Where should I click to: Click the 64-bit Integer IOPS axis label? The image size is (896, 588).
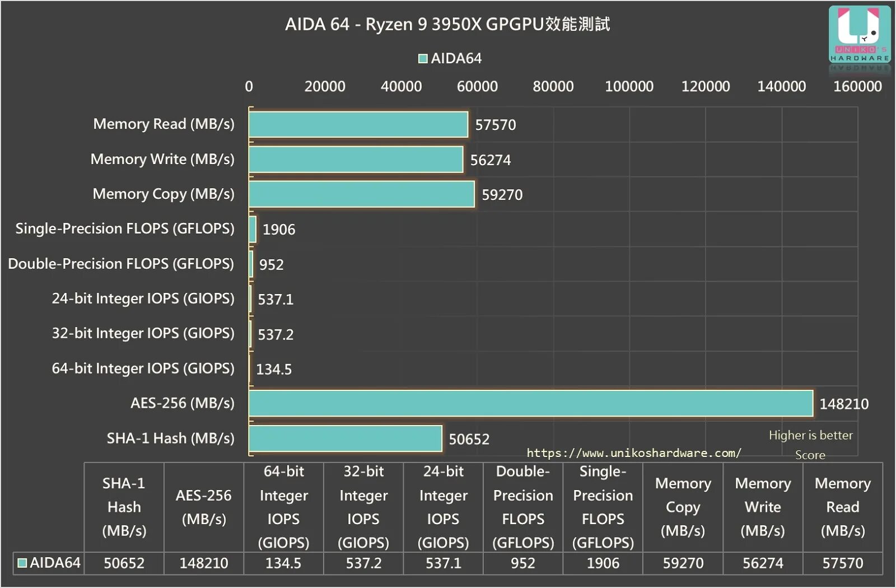tap(143, 368)
